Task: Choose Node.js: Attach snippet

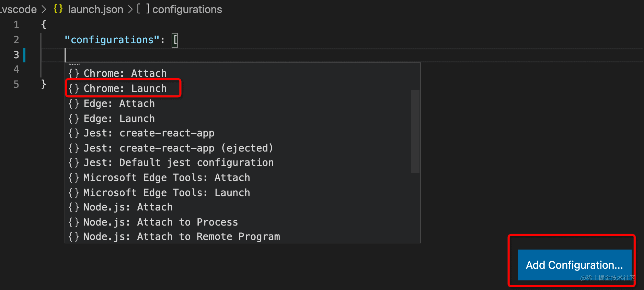Action: (128, 207)
